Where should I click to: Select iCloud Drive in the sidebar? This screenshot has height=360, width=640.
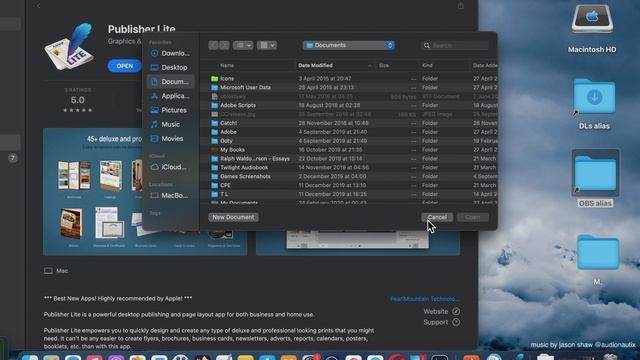click(x=170, y=167)
